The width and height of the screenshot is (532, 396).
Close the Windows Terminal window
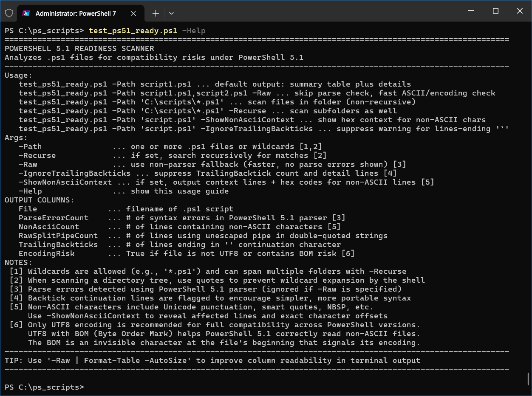click(x=520, y=11)
